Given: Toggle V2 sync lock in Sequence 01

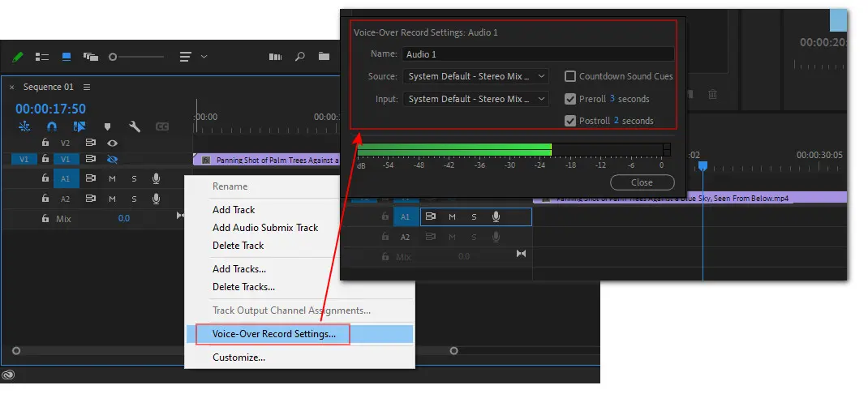Looking at the screenshot, I should coord(90,143).
